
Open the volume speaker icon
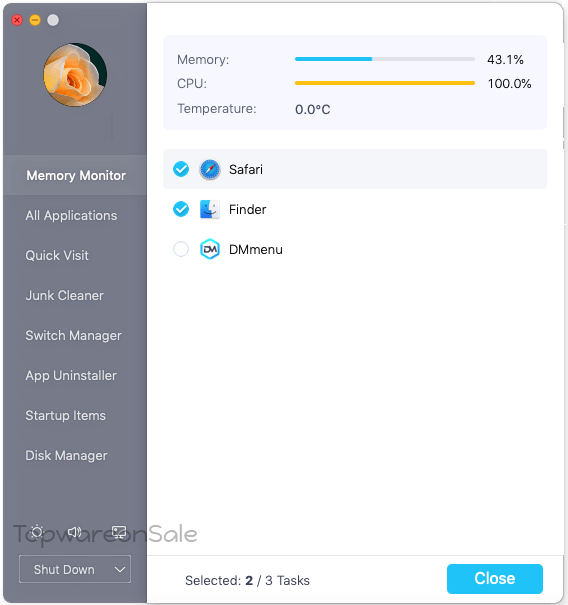[74, 532]
